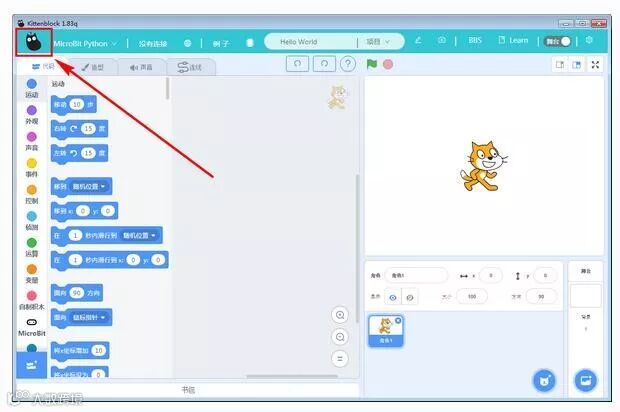The width and height of the screenshot is (620, 412).
Task: Click the value 90 in 面向 block
Action: pos(77,293)
